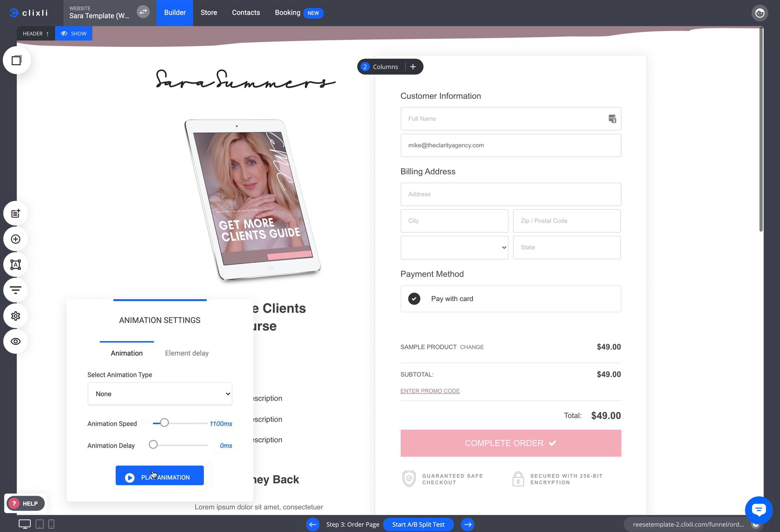780x532 pixels.
Task: Click the COMPLETE ORDER button
Action: (x=511, y=443)
